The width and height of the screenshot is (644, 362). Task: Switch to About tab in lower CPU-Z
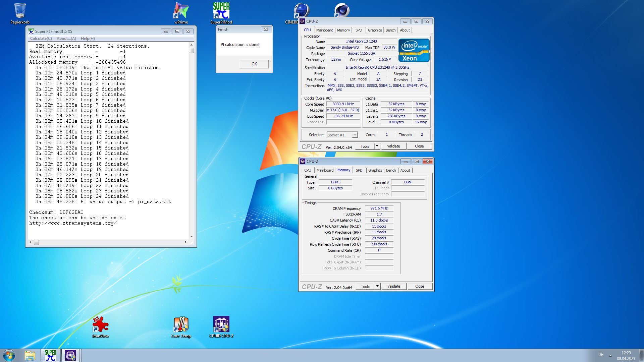pyautogui.click(x=405, y=170)
